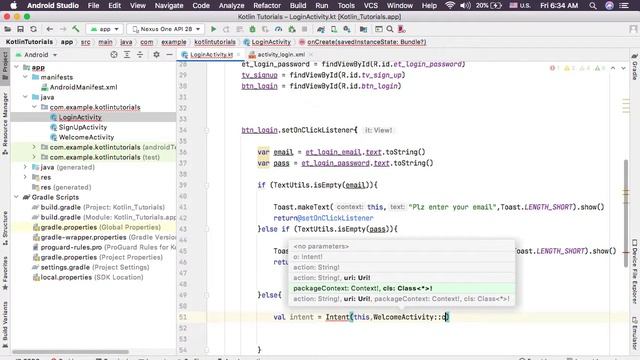Open AndroidManifest.xml in project tree
The height and width of the screenshot is (360, 640).
pyautogui.click(x=83, y=87)
